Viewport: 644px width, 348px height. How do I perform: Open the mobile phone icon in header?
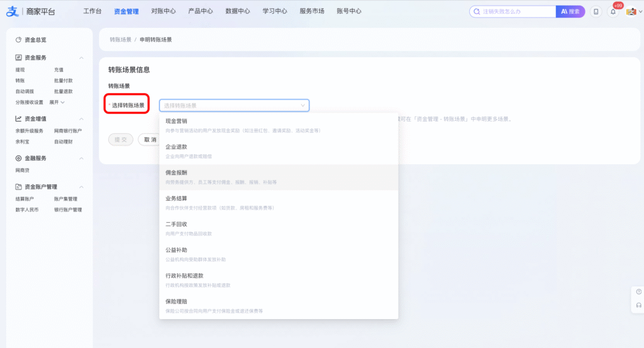click(x=596, y=11)
